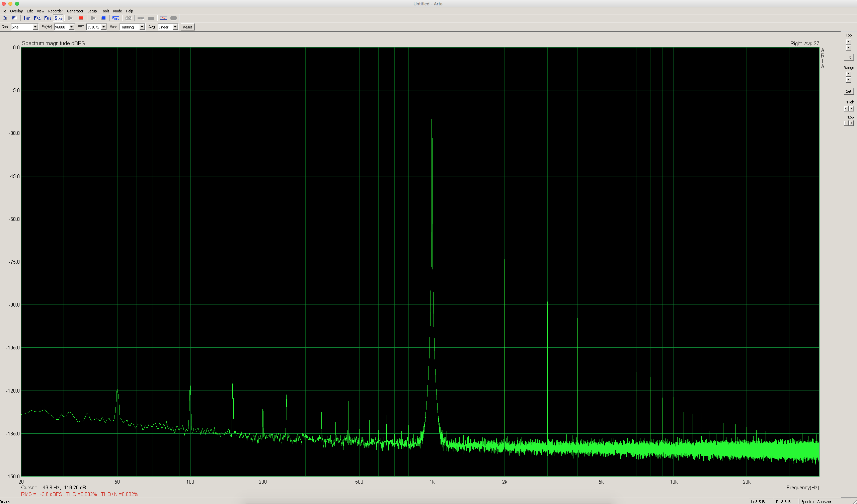Switch to IMP impulse response mode
Viewport: 857px width, 504px height.
pyautogui.click(x=26, y=18)
